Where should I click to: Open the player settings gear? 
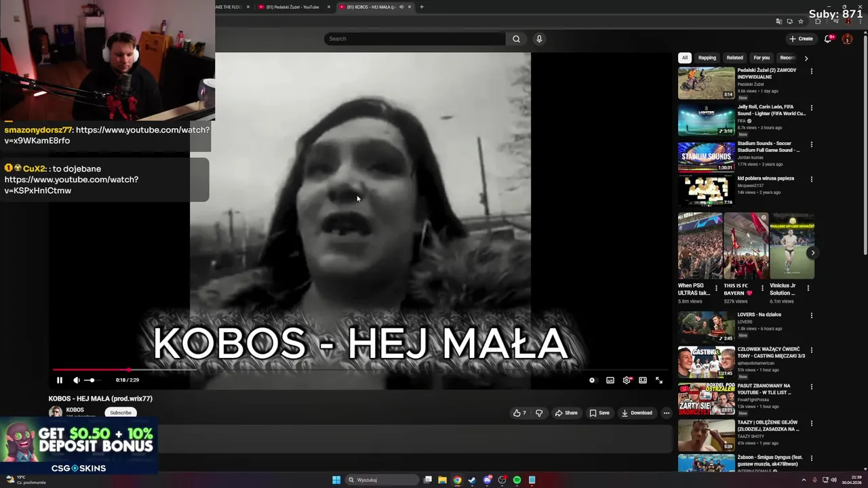[x=627, y=380]
